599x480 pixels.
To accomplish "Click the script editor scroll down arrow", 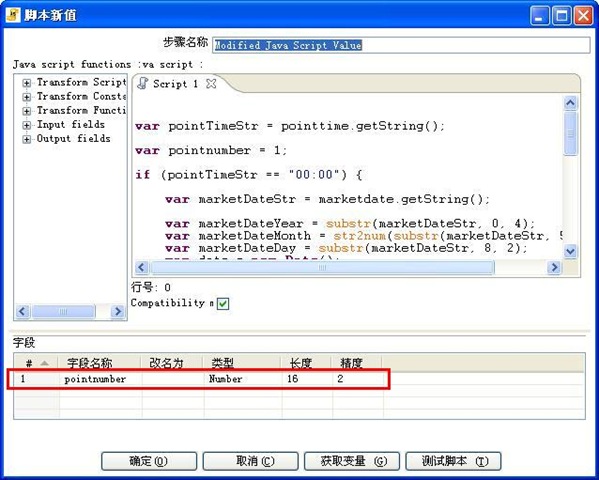I will click(x=570, y=251).
